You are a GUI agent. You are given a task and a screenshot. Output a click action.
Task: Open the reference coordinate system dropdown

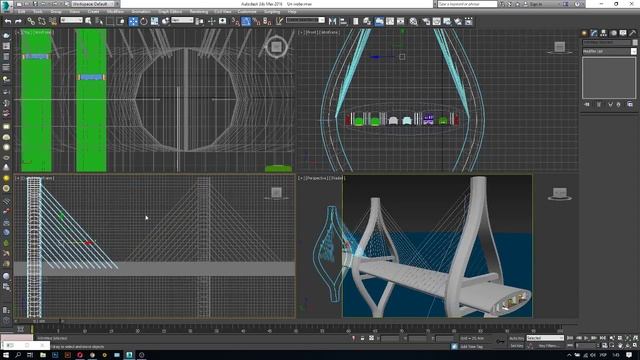point(182,20)
